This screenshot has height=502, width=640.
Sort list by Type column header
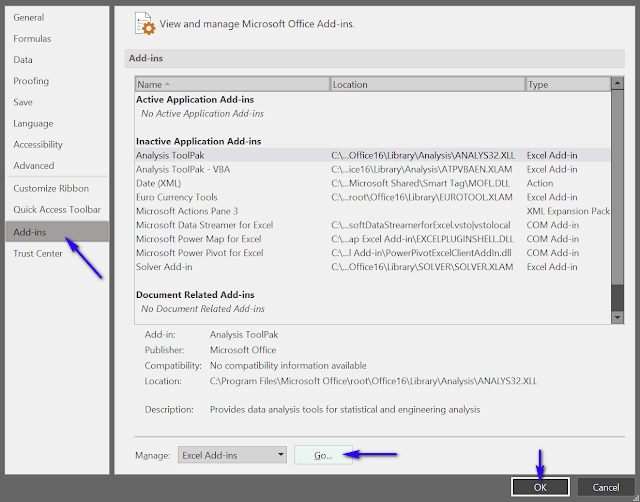click(568, 84)
